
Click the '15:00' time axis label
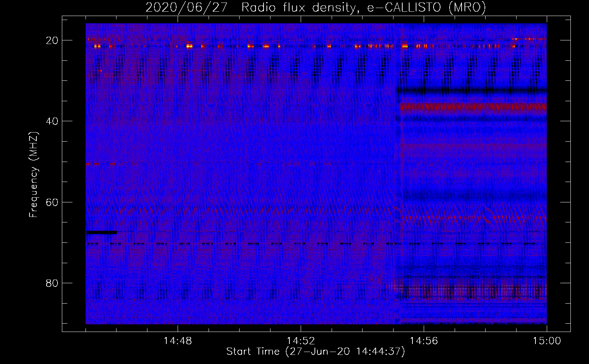coord(547,341)
